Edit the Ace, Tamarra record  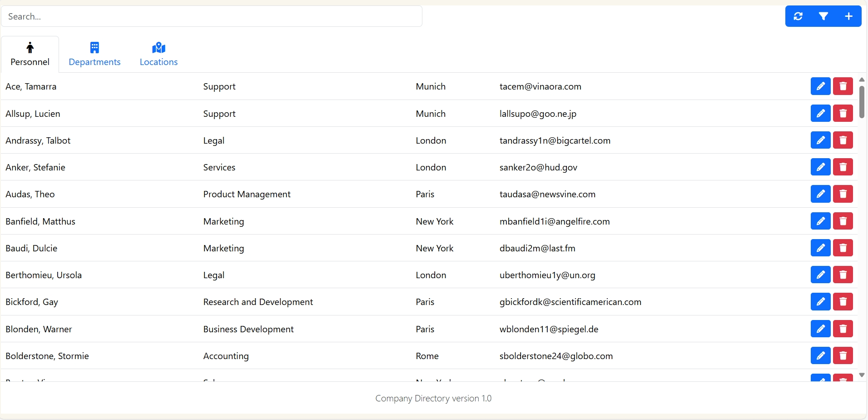[821, 86]
